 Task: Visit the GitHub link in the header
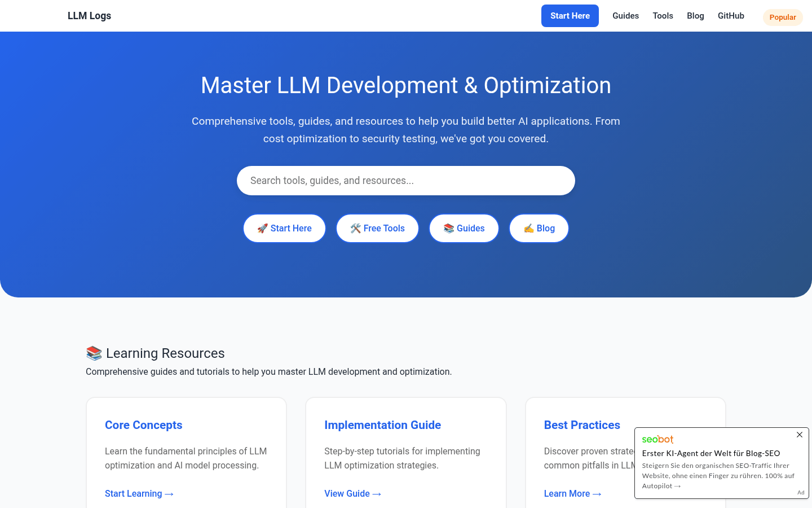point(731,16)
